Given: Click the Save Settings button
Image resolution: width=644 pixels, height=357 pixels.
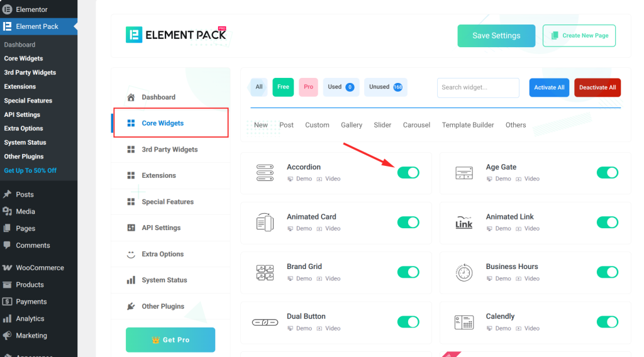Looking at the screenshot, I should point(496,36).
